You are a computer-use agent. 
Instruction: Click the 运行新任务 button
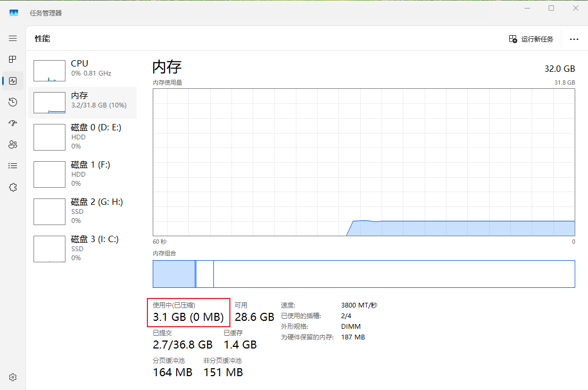point(537,39)
